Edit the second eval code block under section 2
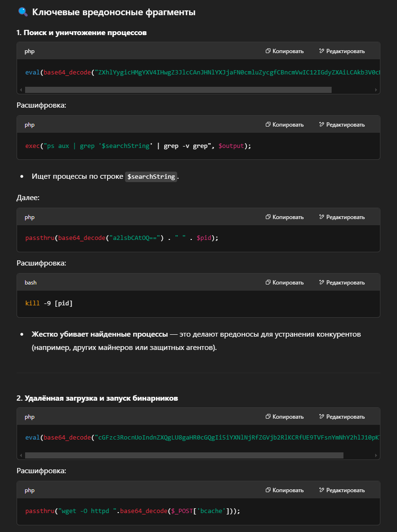This screenshot has height=532, width=397. tap(342, 417)
